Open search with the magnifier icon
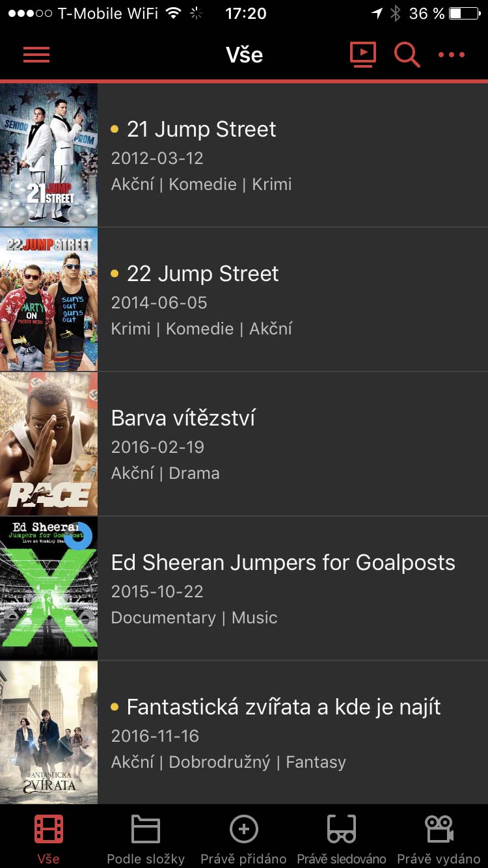The image size is (488, 868). coord(407,55)
